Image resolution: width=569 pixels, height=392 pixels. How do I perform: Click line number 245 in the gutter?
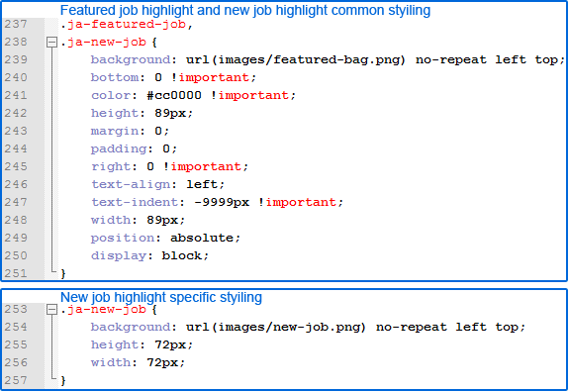(x=16, y=166)
